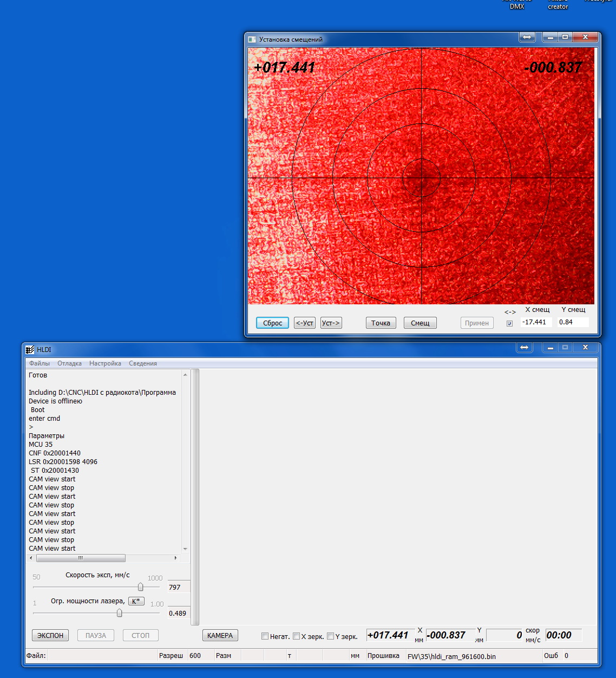Click the Уст-> button
The image size is (616, 678).
pos(331,323)
